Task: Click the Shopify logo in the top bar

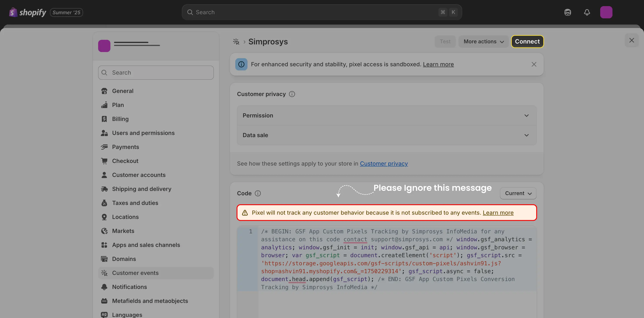Action: click(28, 12)
